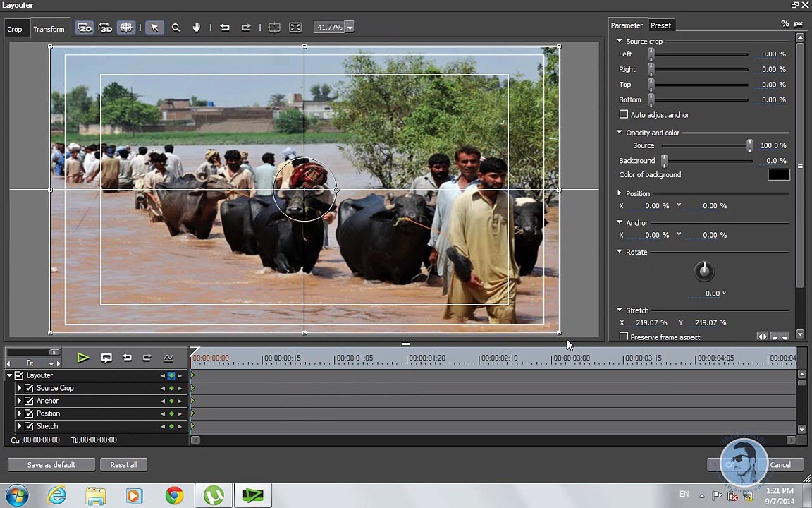Open Internet Explorer from the taskbar

pyautogui.click(x=56, y=496)
